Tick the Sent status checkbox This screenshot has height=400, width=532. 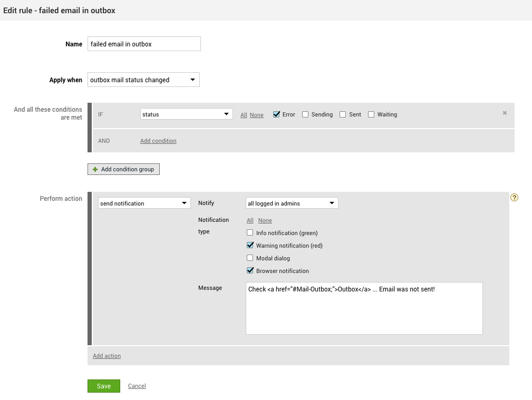343,114
